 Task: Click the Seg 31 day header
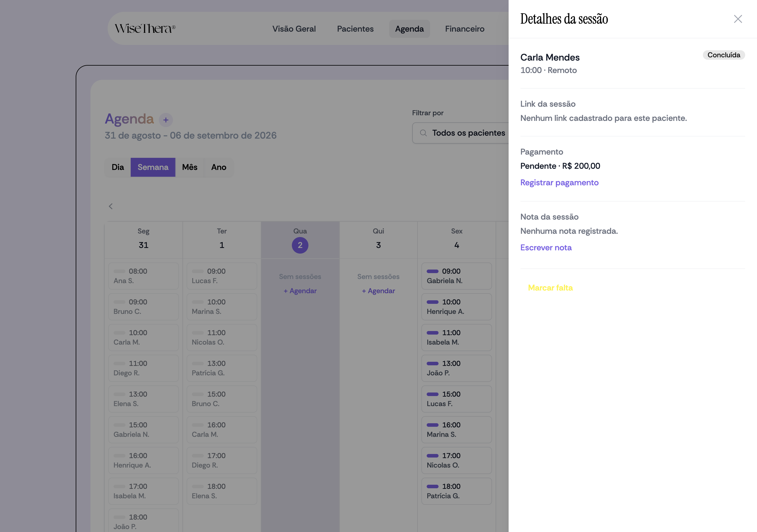(x=143, y=240)
